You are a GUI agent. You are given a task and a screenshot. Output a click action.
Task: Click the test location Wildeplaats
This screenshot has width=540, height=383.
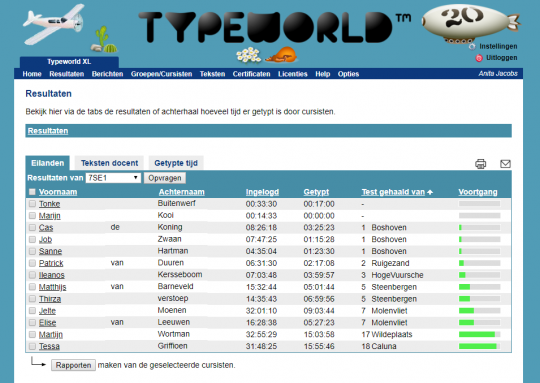[392, 334]
